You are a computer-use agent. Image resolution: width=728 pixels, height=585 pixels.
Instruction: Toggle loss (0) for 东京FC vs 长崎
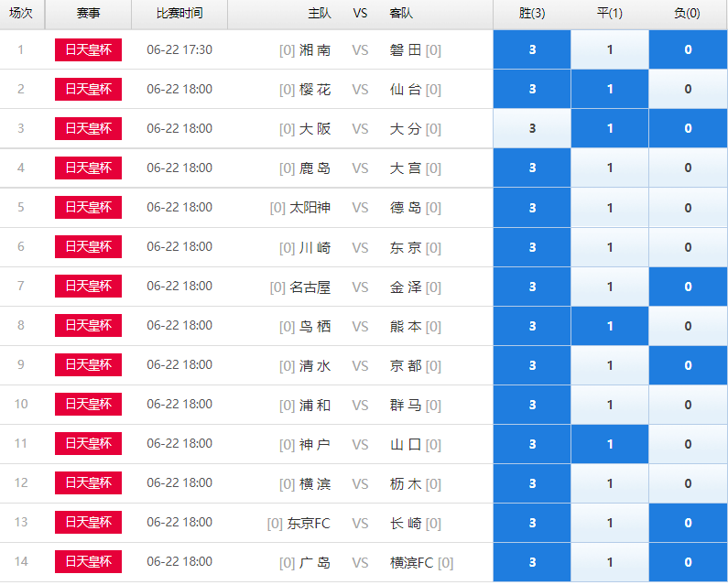[x=688, y=524]
